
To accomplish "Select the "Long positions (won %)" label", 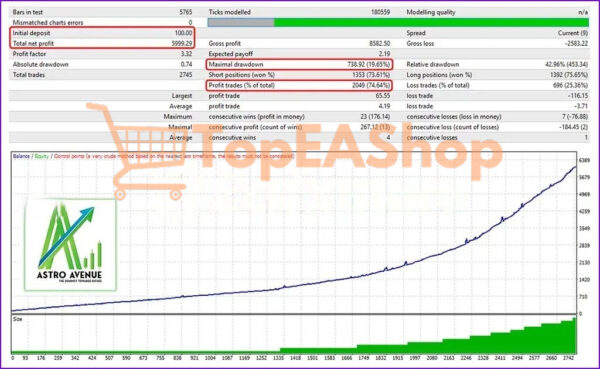I will coord(439,75).
